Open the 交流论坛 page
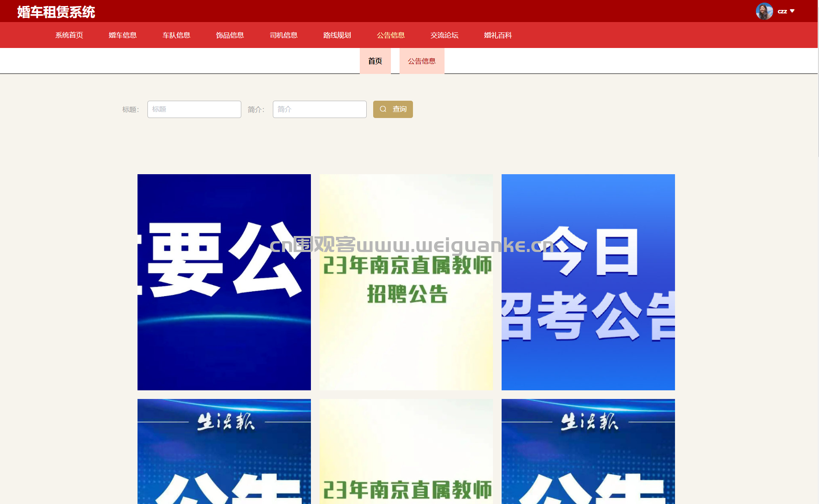Screen dimensions: 819x504 pyautogui.click(x=445, y=35)
